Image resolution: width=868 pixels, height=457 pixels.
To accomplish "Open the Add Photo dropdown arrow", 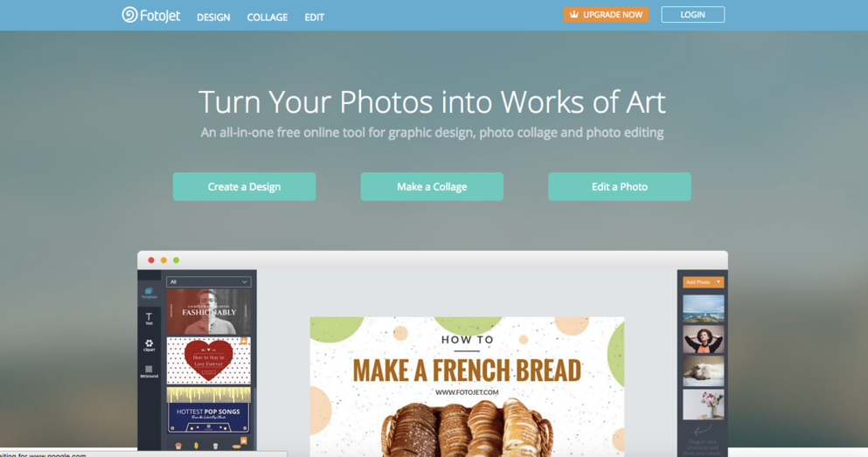I will (x=719, y=282).
